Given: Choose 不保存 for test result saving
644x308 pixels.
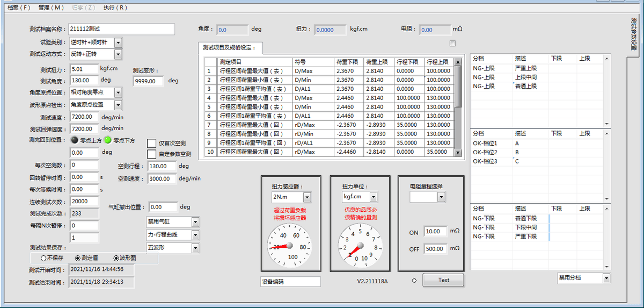Looking at the screenshot, I should tap(43, 258).
